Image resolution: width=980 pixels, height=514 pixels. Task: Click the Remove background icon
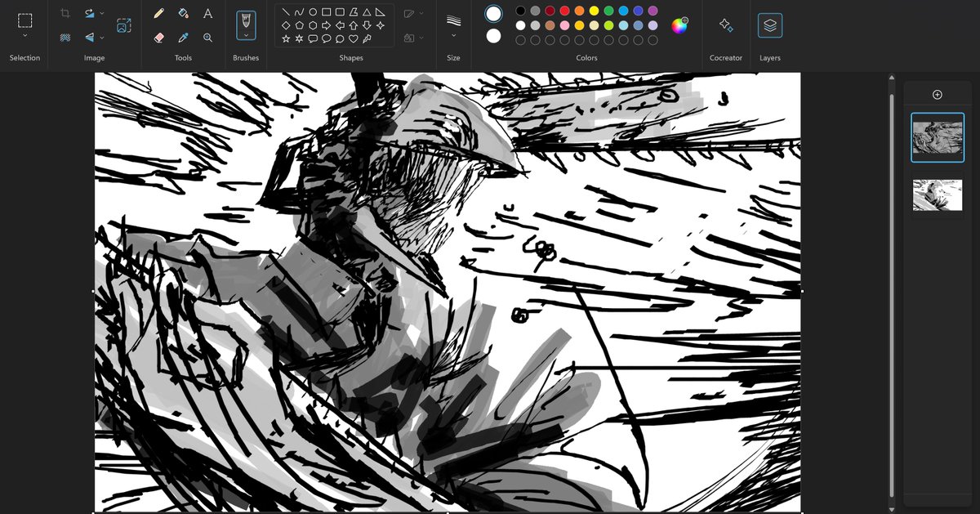click(x=65, y=38)
